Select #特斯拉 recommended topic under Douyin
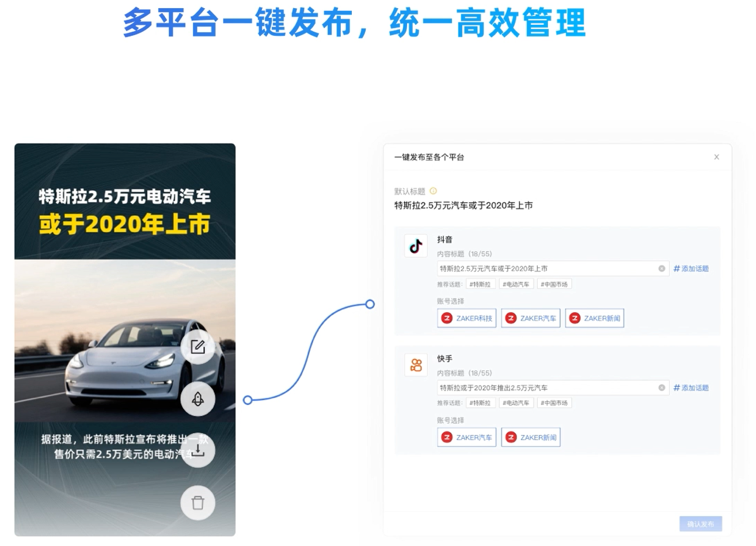This screenshot has width=756, height=546. point(480,284)
